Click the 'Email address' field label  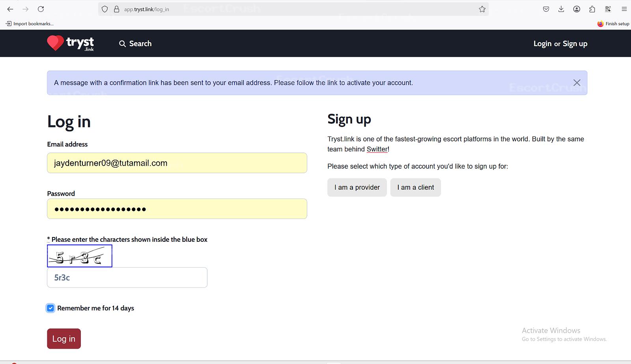click(x=67, y=144)
